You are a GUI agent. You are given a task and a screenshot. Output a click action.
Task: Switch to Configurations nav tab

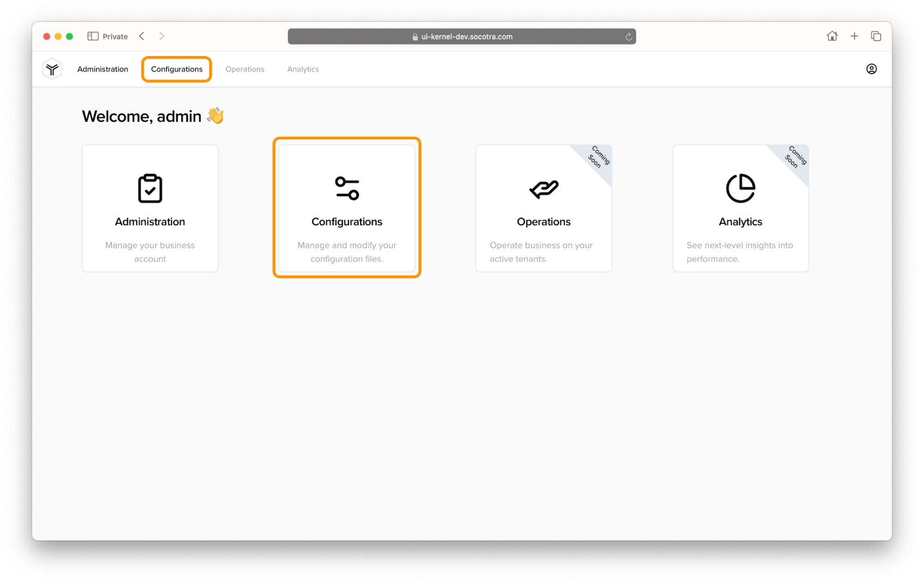pos(177,69)
